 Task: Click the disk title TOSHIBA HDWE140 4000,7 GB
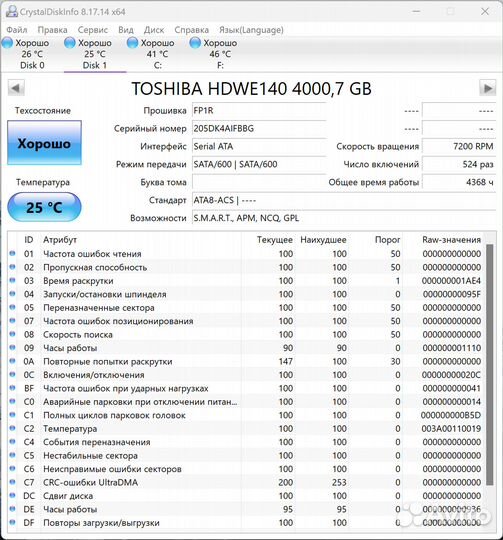coord(252,89)
